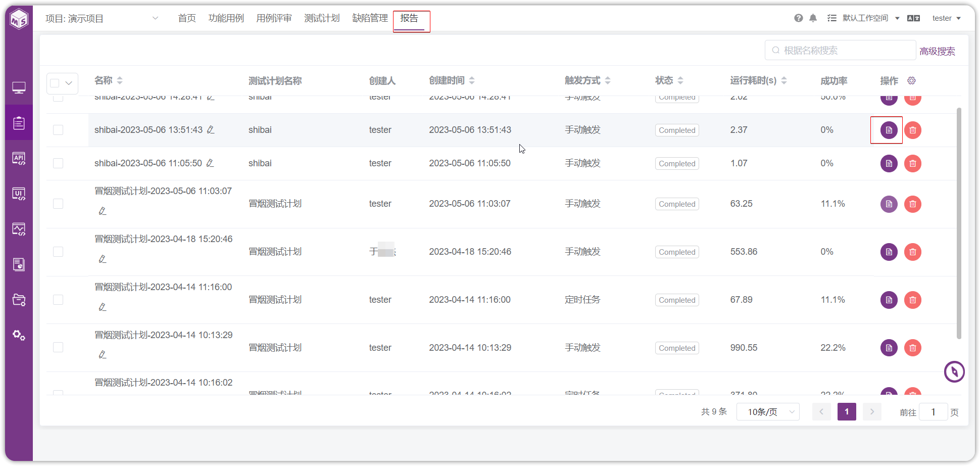Check the row shibai-2023-05-06 11:05:50
Screen dimensions: 980x466
coord(58,163)
